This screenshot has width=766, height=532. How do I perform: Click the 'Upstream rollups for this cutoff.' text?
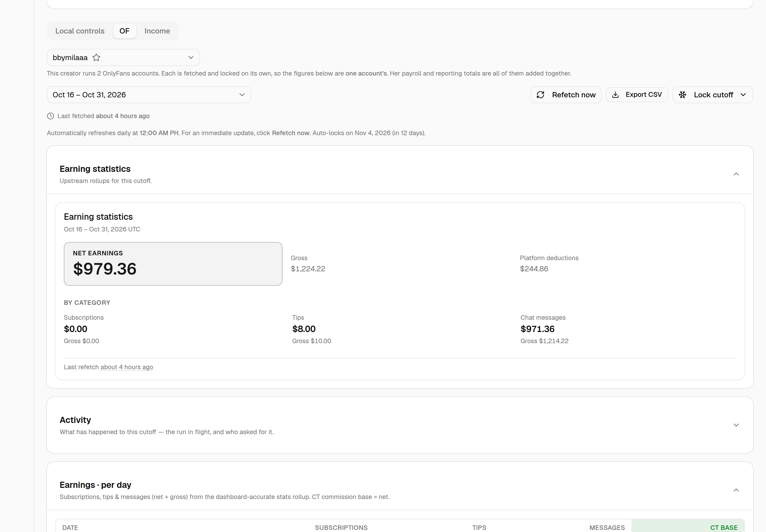pos(106,181)
